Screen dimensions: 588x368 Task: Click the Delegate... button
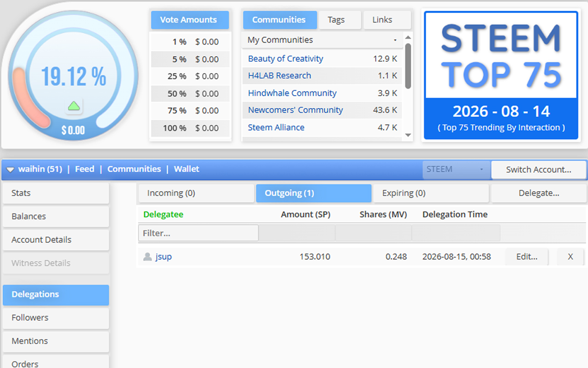coord(539,193)
